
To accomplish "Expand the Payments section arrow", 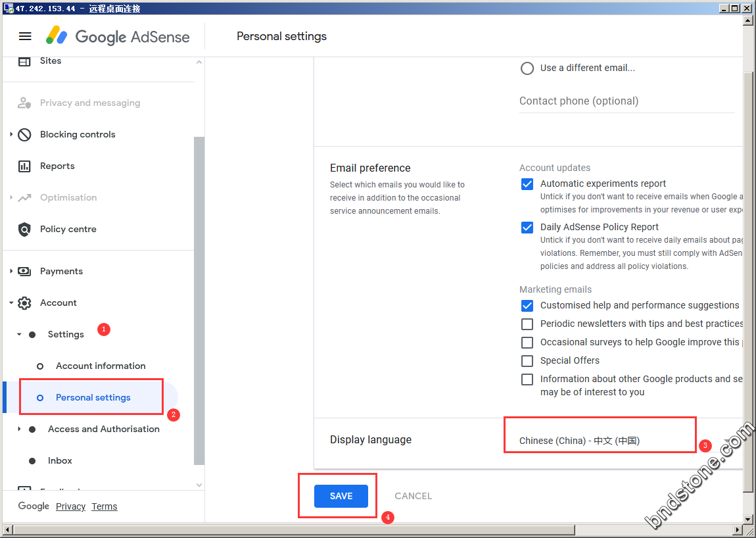I will tap(11, 271).
